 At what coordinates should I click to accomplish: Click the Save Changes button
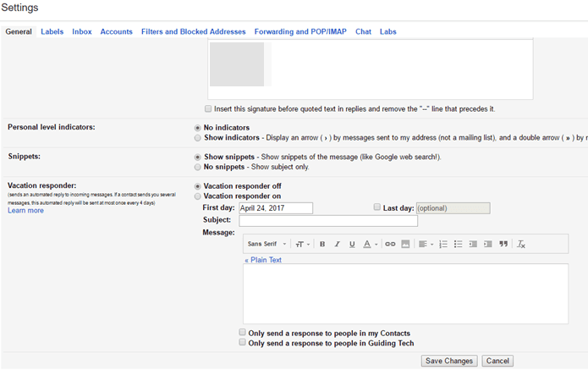pos(449,361)
